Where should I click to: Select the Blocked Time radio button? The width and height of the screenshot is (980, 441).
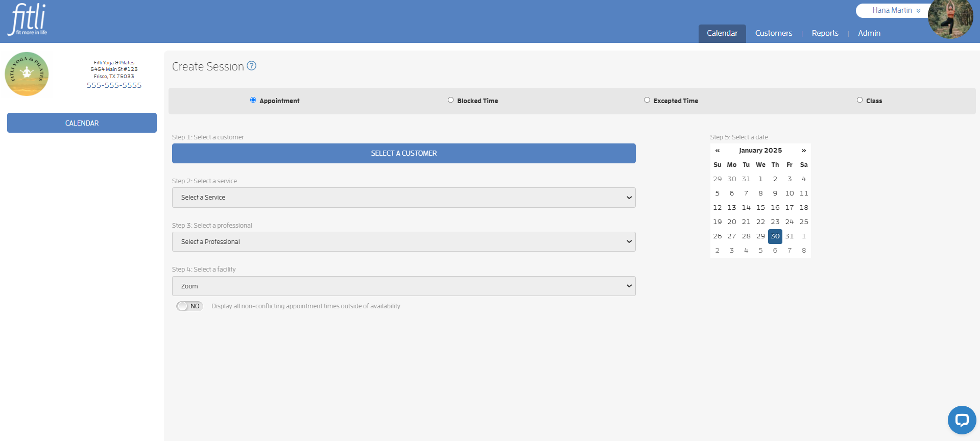coord(450,100)
